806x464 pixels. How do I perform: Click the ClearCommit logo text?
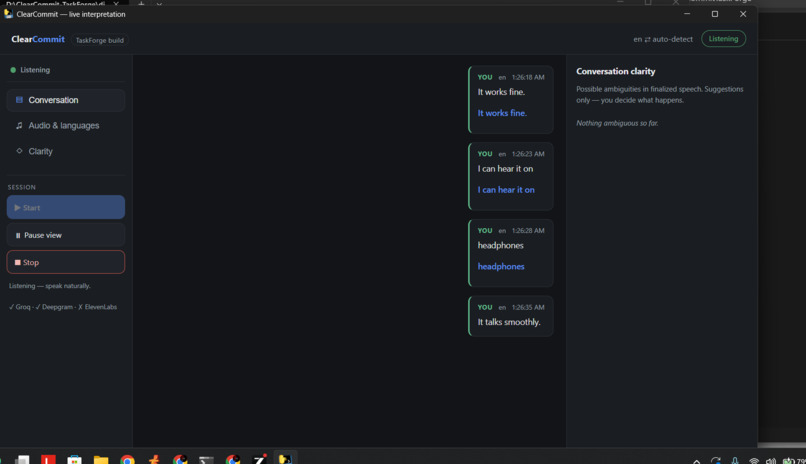pyautogui.click(x=38, y=39)
